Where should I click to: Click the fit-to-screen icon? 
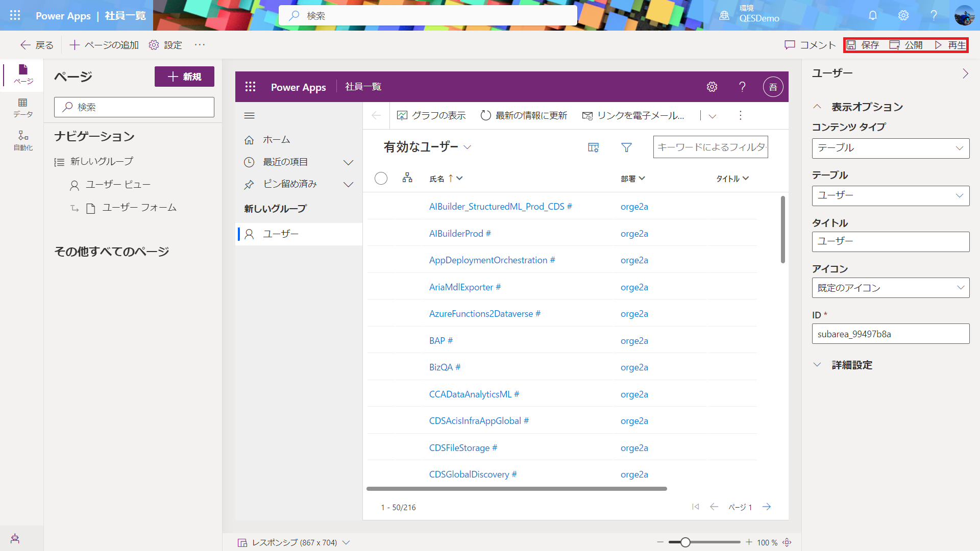(787, 542)
